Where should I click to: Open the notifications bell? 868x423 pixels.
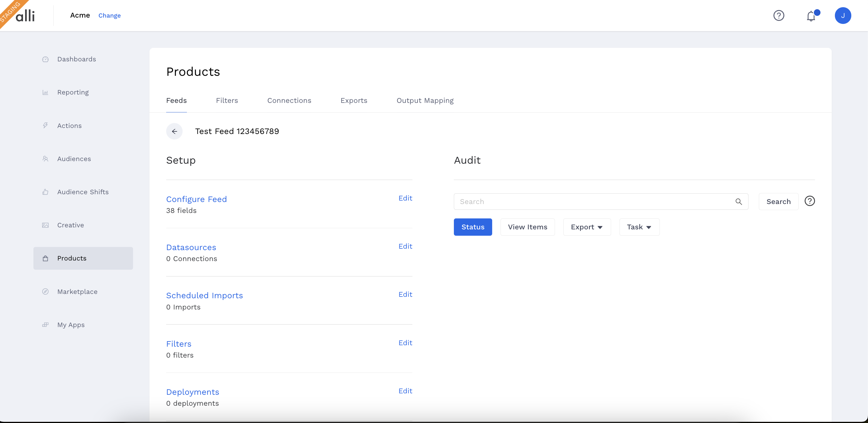(811, 16)
